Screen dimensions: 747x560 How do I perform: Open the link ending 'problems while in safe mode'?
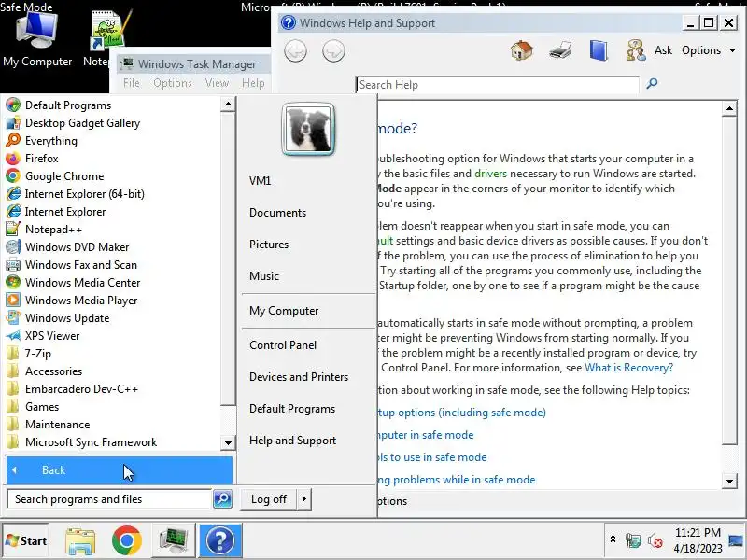click(x=457, y=480)
